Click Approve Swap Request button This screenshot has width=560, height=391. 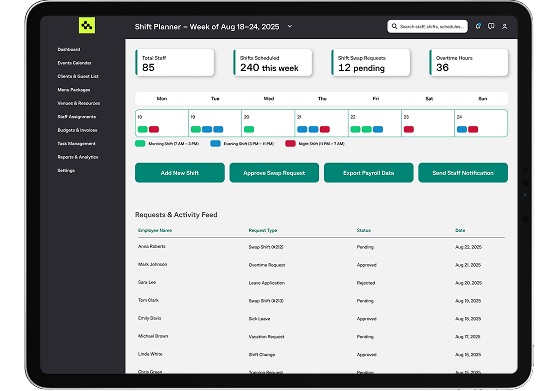pyautogui.click(x=274, y=173)
